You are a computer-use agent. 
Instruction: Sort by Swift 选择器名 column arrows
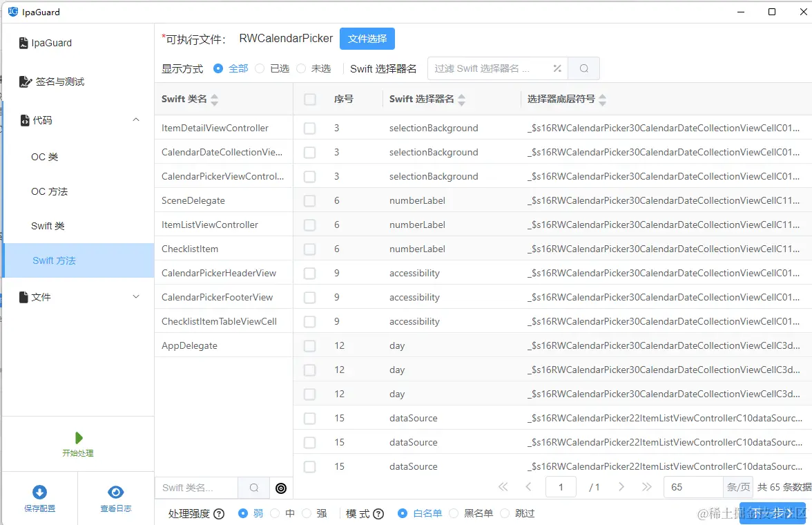pyautogui.click(x=461, y=99)
